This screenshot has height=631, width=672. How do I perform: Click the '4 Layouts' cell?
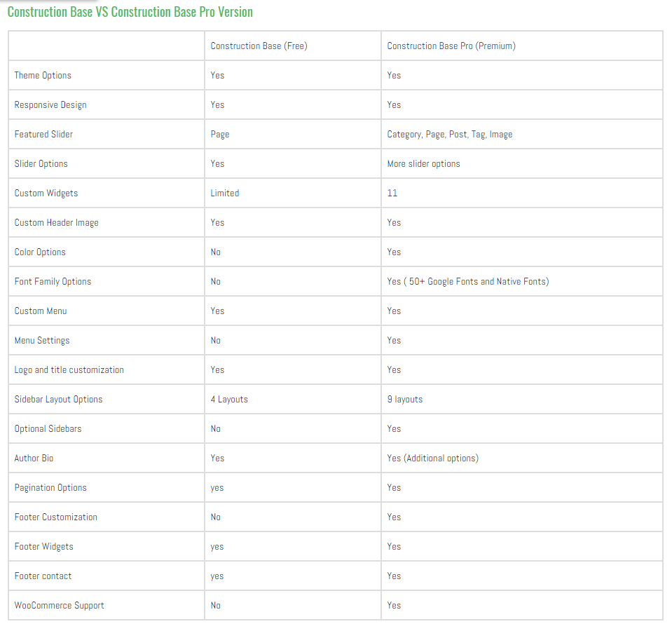coord(229,400)
